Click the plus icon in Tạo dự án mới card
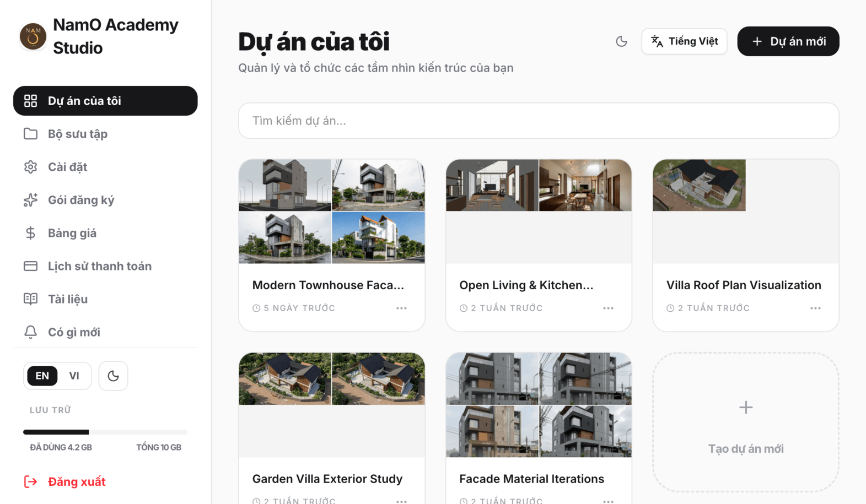The height and width of the screenshot is (504, 866). click(746, 407)
